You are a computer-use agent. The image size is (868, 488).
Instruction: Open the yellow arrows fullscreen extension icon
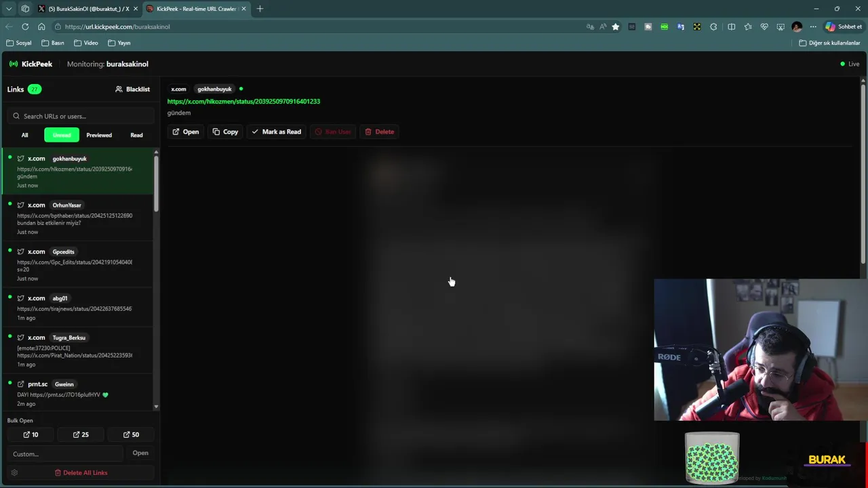click(697, 26)
